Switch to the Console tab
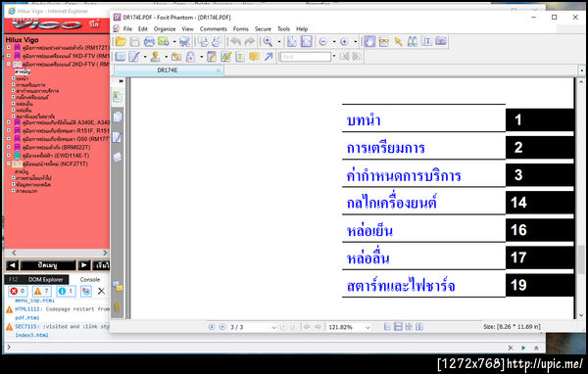Image resolution: width=588 pixels, height=374 pixels. [x=89, y=280]
